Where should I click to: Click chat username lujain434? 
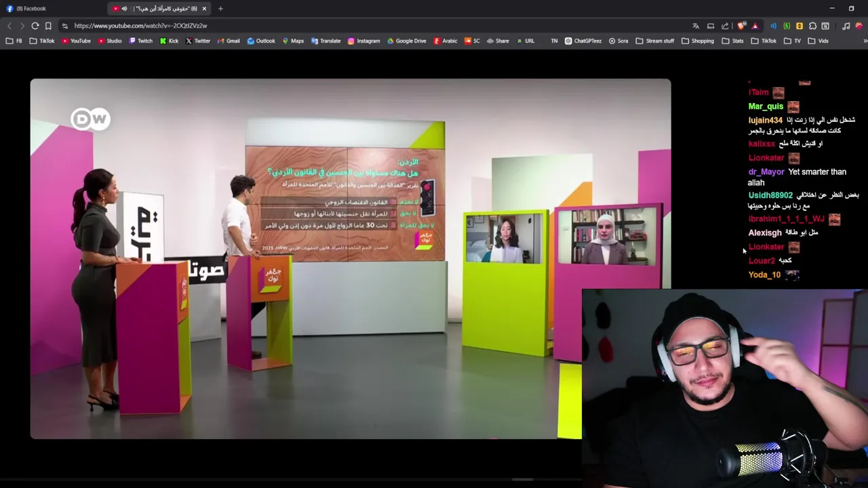[x=766, y=121]
